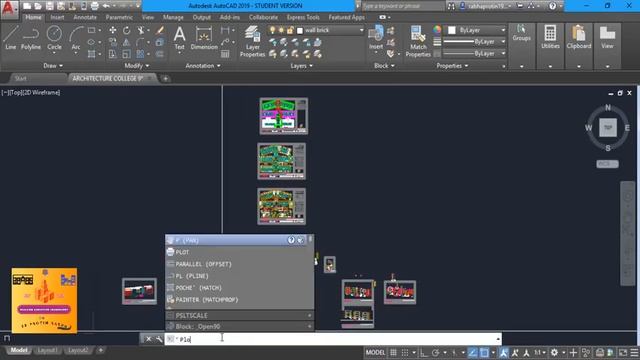Click the Copy tool in Modify panel

(x=113, y=42)
